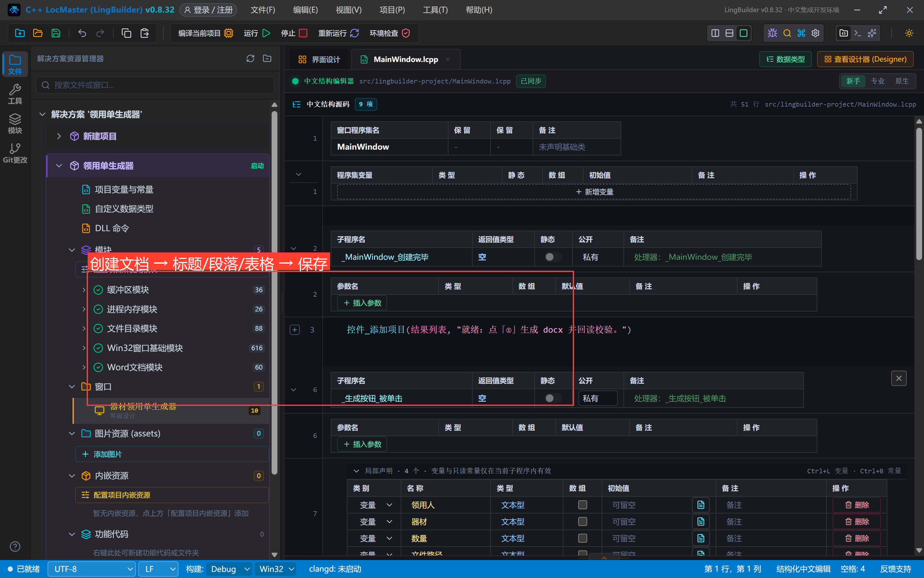924x578 pixels.
Task: Click the search magnifier toolbar icon
Action: click(x=787, y=33)
